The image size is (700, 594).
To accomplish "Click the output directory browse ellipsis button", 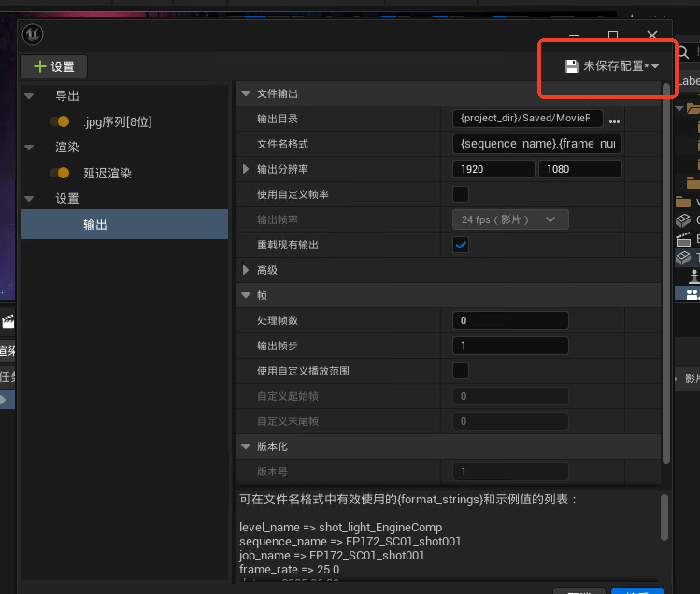I will 614,120.
